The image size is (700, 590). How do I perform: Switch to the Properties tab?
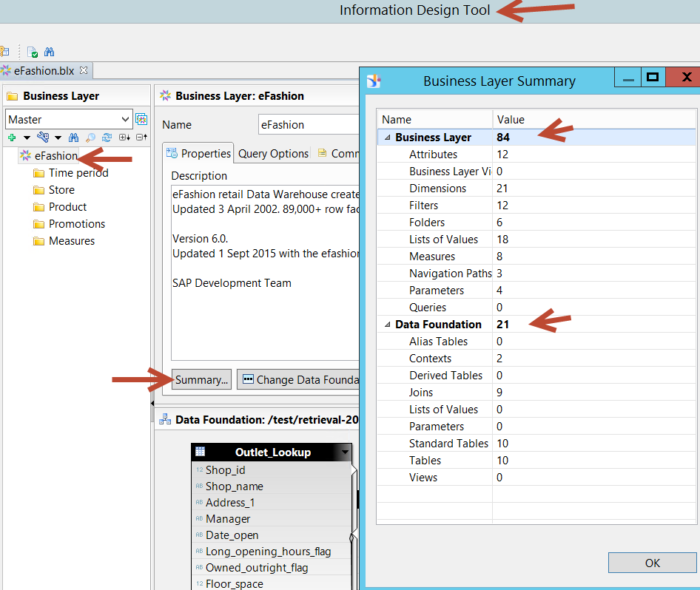point(198,153)
